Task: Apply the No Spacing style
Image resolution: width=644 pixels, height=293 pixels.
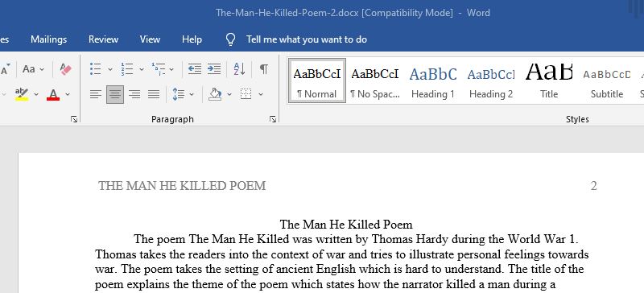Action: click(x=374, y=80)
